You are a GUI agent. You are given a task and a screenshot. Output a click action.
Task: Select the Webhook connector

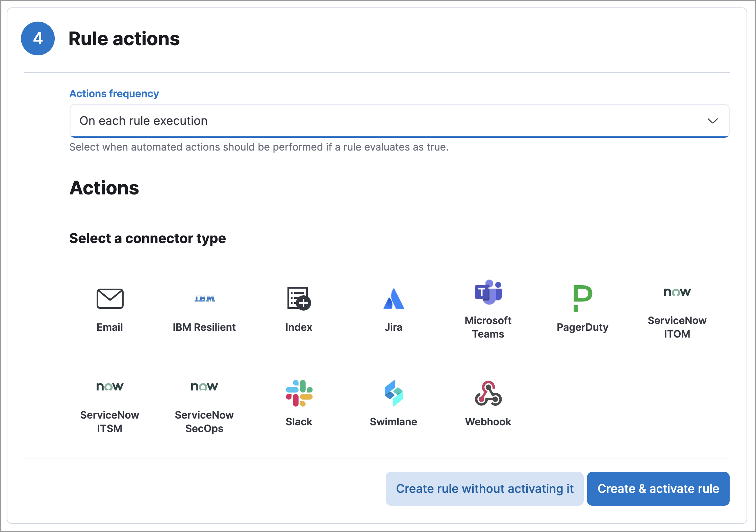(x=488, y=402)
